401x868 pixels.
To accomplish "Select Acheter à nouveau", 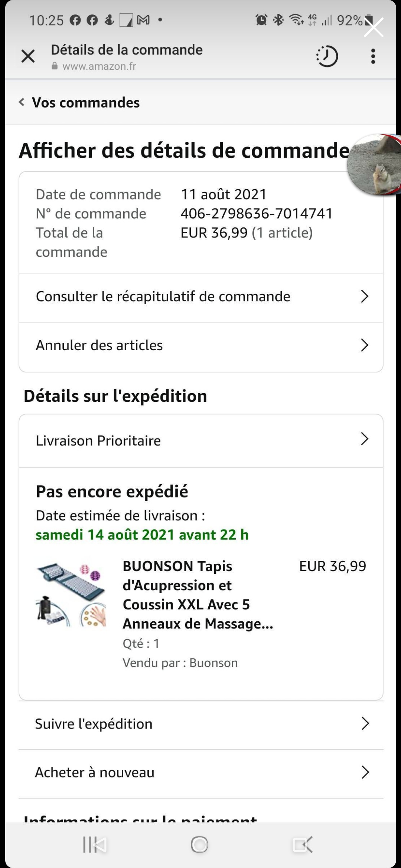I will coord(200,772).
